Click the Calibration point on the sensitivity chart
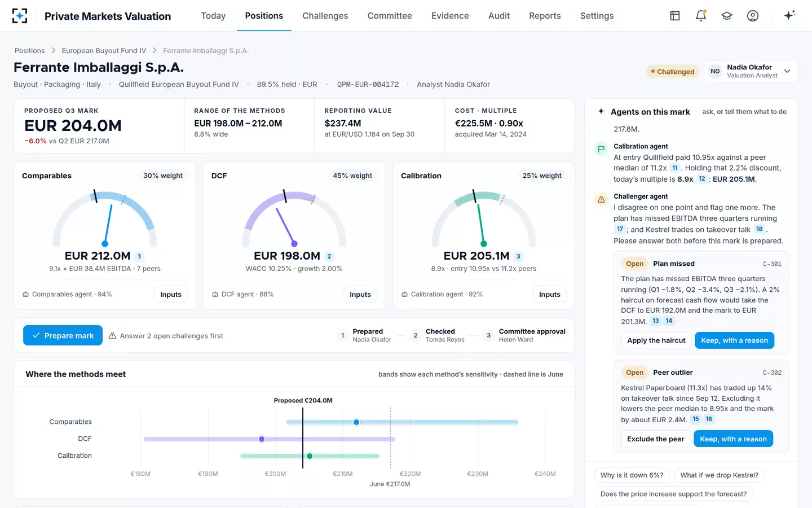This screenshot has height=508, width=812. pyautogui.click(x=310, y=456)
